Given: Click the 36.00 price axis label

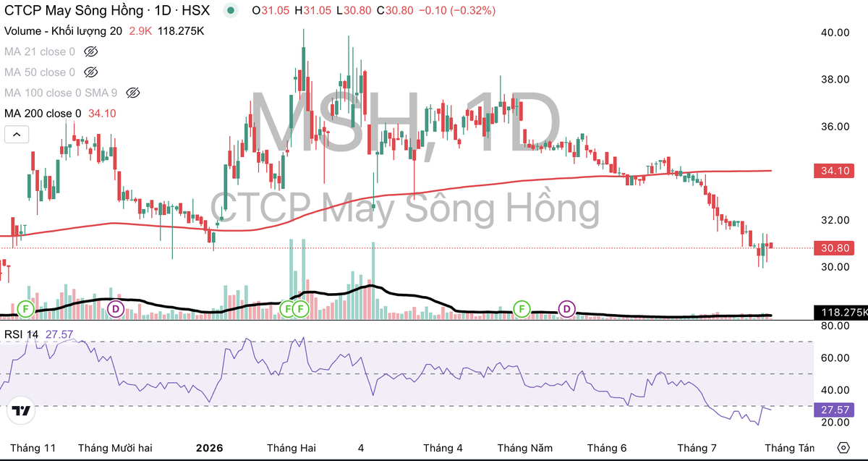Looking at the screenshot, I should click(834, 126).
